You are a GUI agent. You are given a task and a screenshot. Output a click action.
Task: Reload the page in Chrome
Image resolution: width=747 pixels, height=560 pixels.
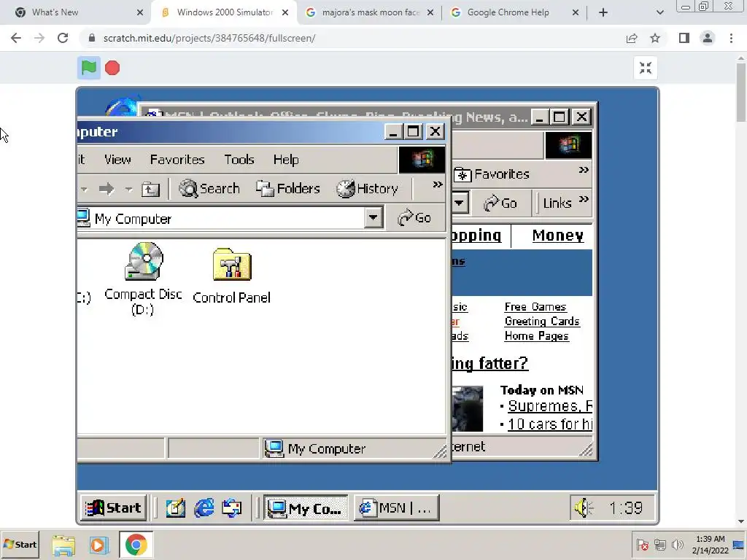[x=63, y=38]
